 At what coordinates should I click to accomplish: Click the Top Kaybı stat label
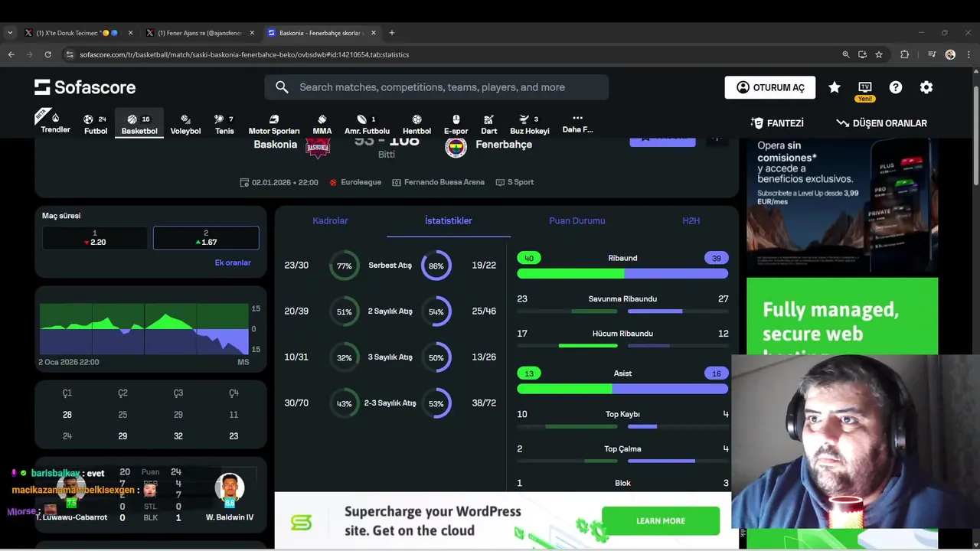[622, 415]
